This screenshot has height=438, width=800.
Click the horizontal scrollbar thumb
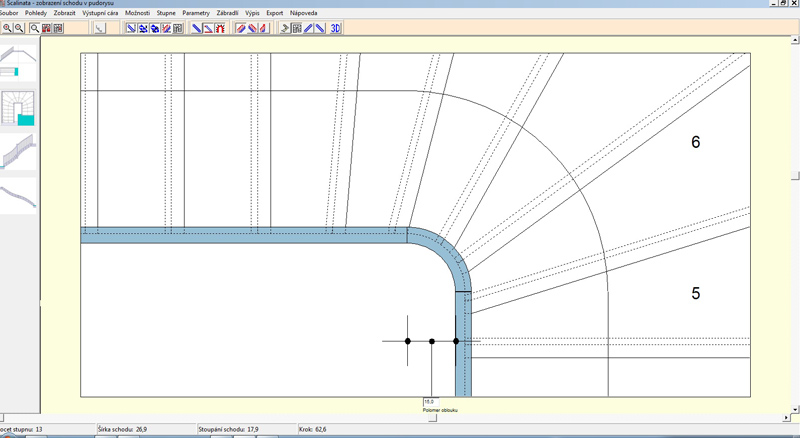pos(432,418)
